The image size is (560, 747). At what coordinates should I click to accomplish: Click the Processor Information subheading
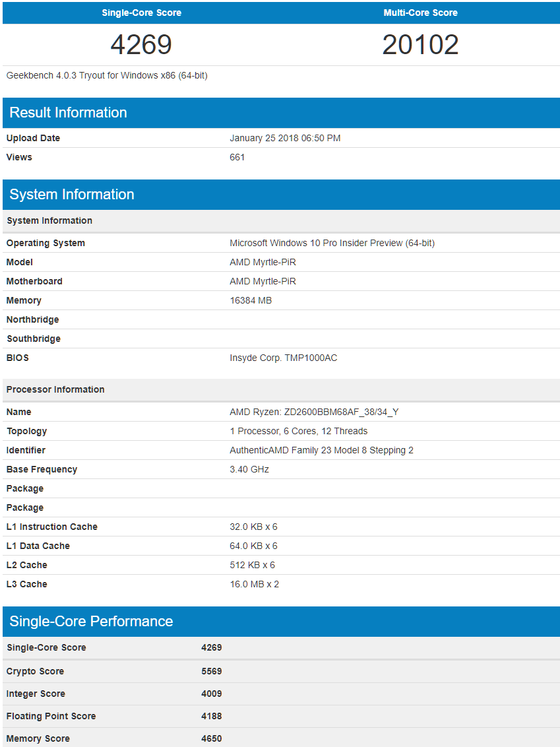(x=55, y=389)
